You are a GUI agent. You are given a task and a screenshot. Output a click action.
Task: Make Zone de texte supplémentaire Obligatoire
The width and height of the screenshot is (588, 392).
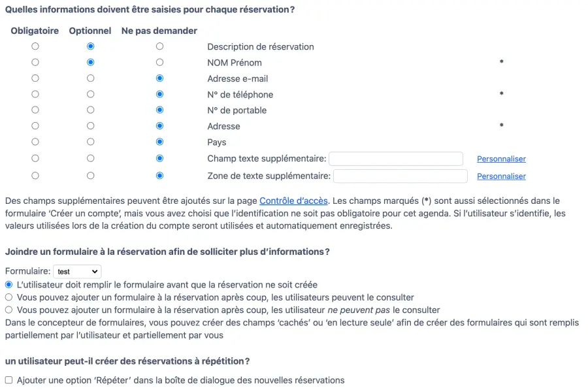pyautogui.click(x=35, y=176)
